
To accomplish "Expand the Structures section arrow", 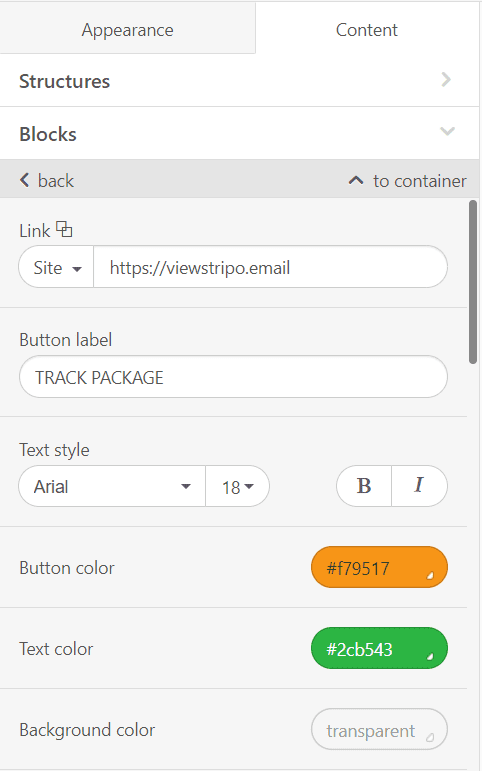I will (446, 80).
